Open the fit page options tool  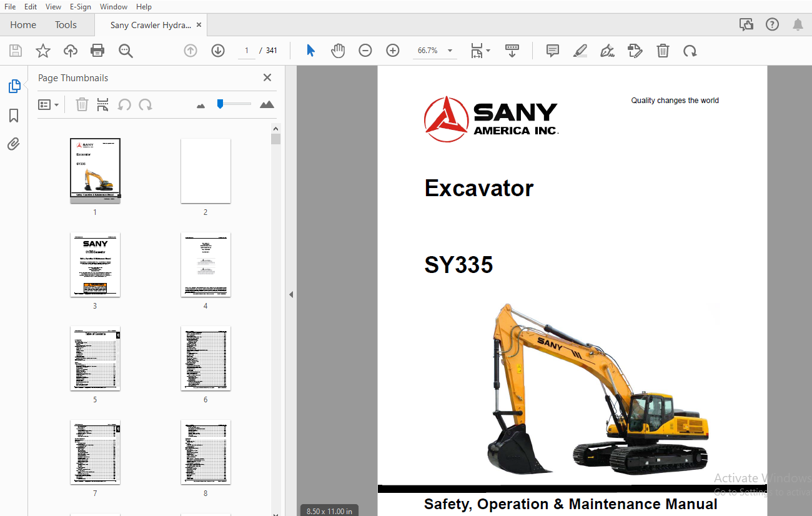click(480, 51)
